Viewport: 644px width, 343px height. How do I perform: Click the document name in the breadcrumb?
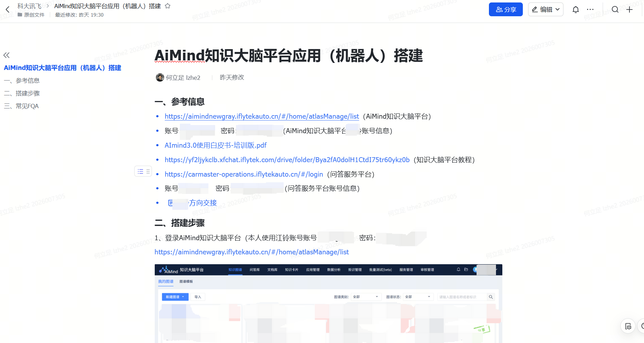tap(107, 6)
